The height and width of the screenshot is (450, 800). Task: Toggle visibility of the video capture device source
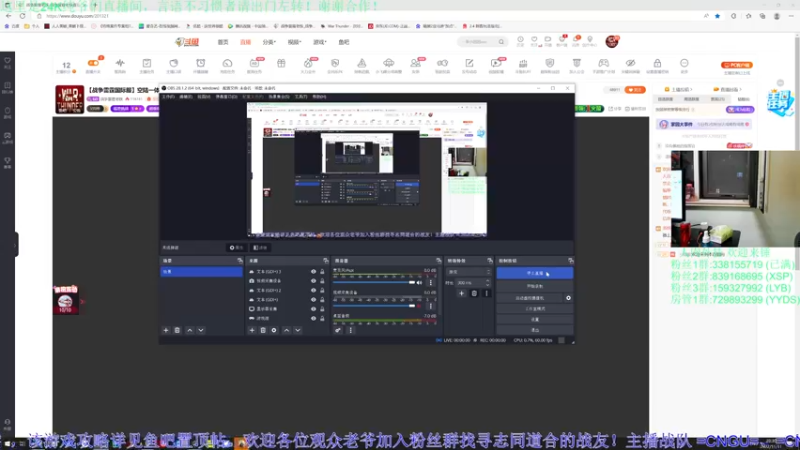(x=313, y=282)
